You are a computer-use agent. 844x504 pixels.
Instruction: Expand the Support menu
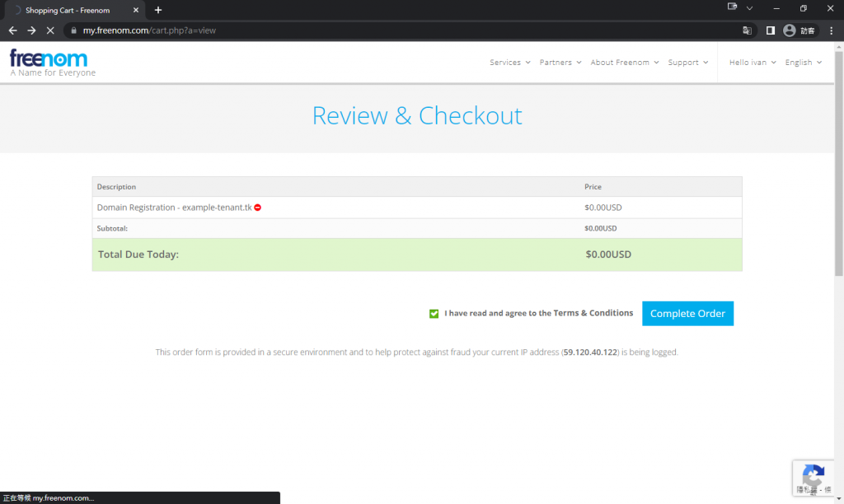[x=688, y=63]
